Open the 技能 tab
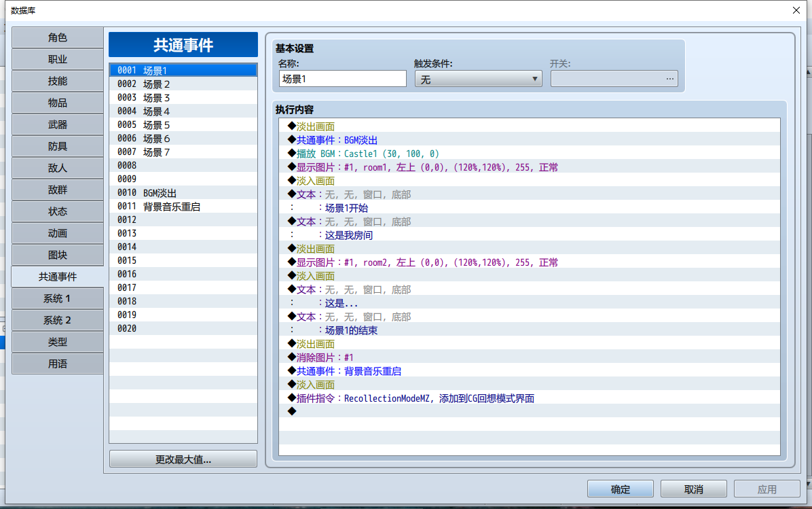 [x=58, y=82]
